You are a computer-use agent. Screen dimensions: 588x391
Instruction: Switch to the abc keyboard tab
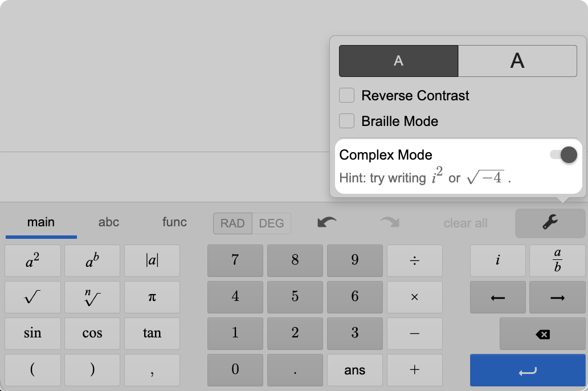point(108,222)
